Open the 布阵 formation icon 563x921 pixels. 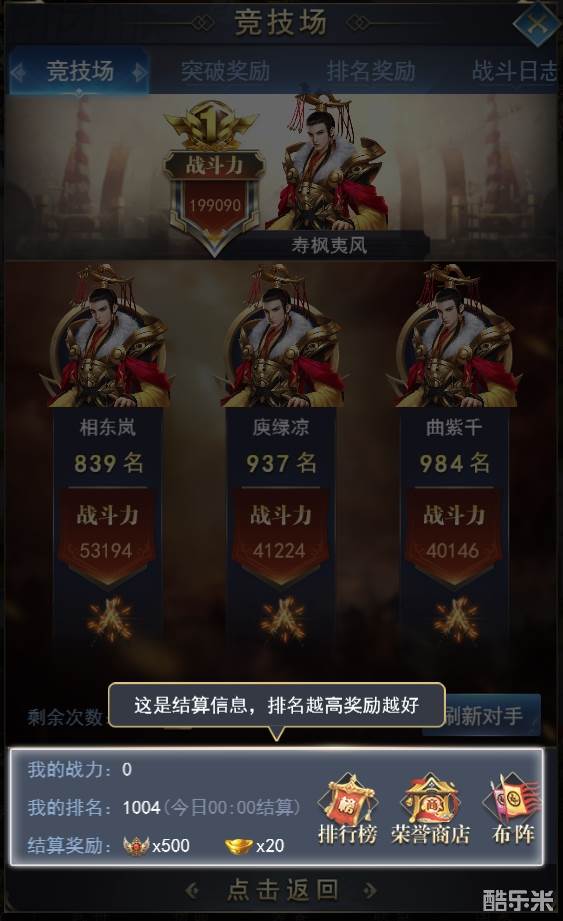(x=513, y=808)
